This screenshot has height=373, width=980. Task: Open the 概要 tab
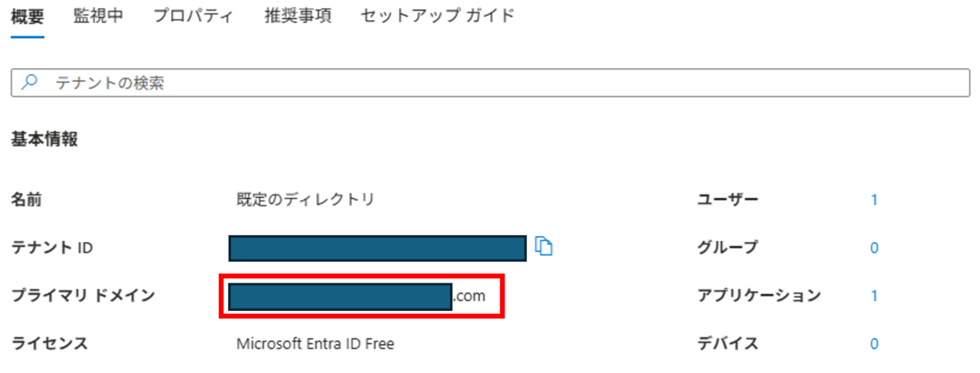pyautogui.click(x=28, y=16)
